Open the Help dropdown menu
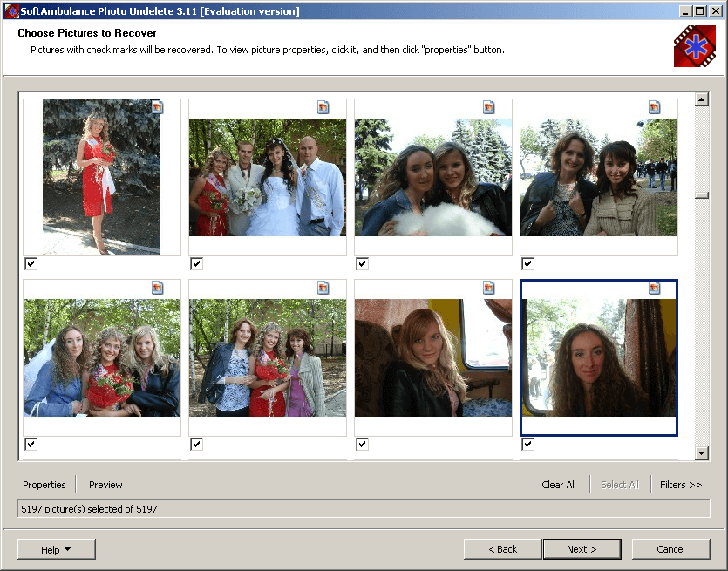Image resolution: width=728 pixels, height=571 pixels. pos(56,549)
